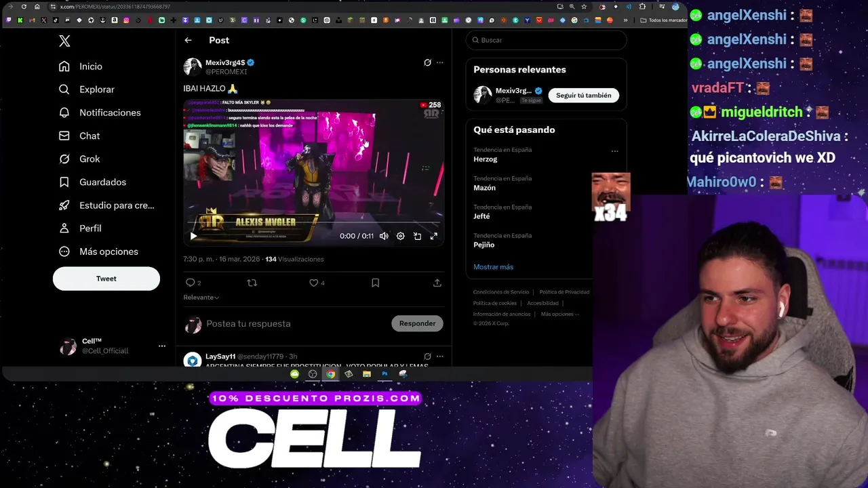The height and width of the screenshot is (488, 868).
Task: Open the Relevante sort dropdown
Action: point(201,298)
